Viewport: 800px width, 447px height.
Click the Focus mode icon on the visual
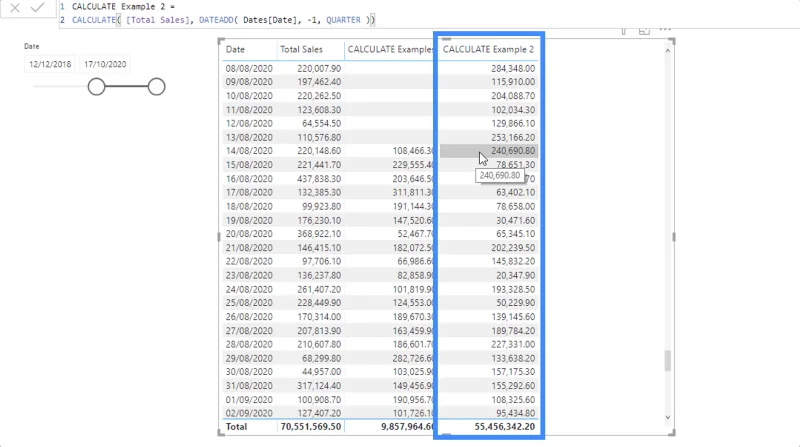644,31
